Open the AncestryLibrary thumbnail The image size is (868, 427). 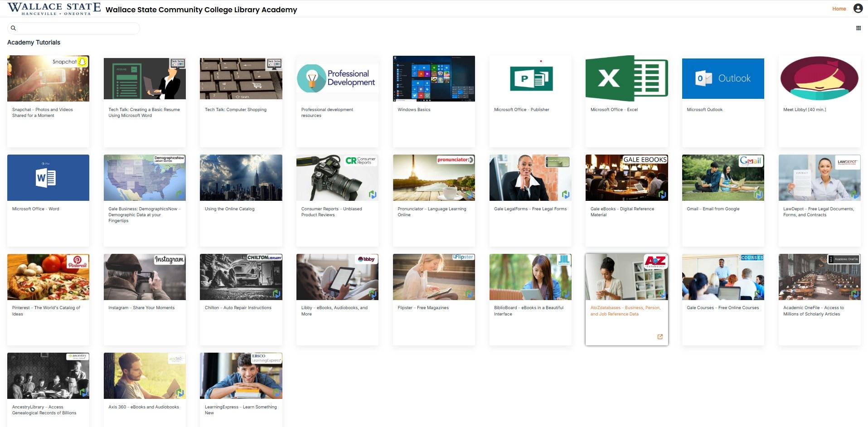[48, 376]
